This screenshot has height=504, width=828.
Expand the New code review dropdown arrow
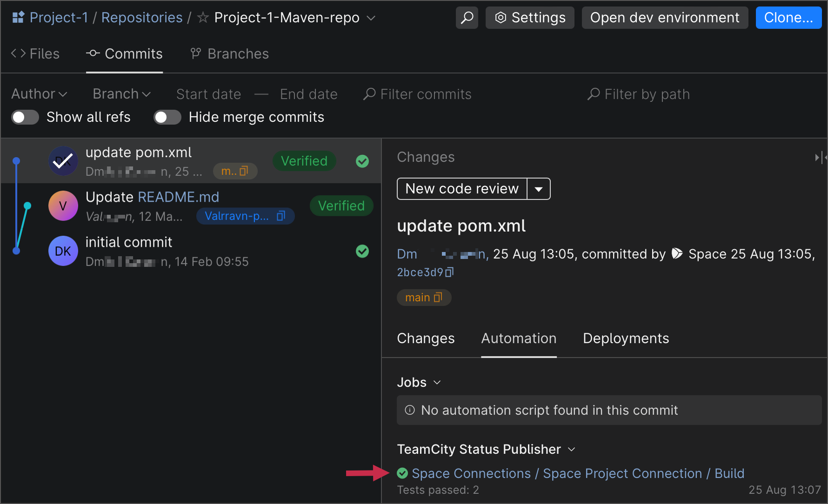[x=539, y=189]
